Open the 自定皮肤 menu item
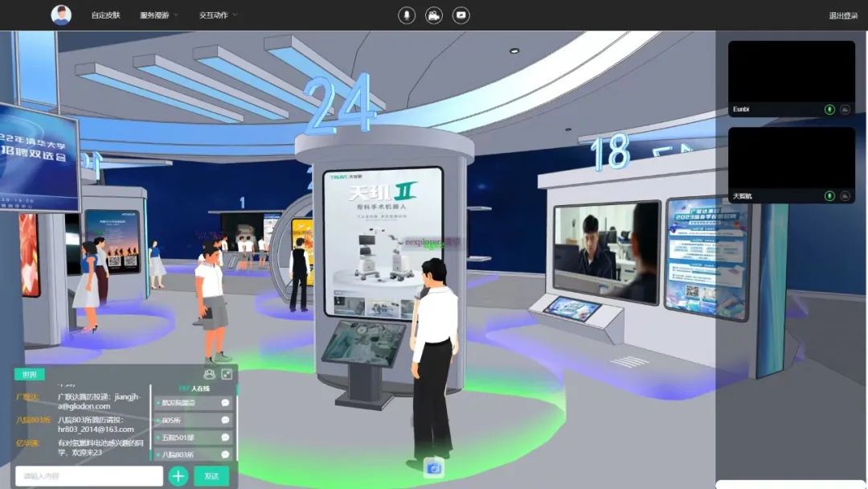 pyautogui.click(x=105, y=15)
